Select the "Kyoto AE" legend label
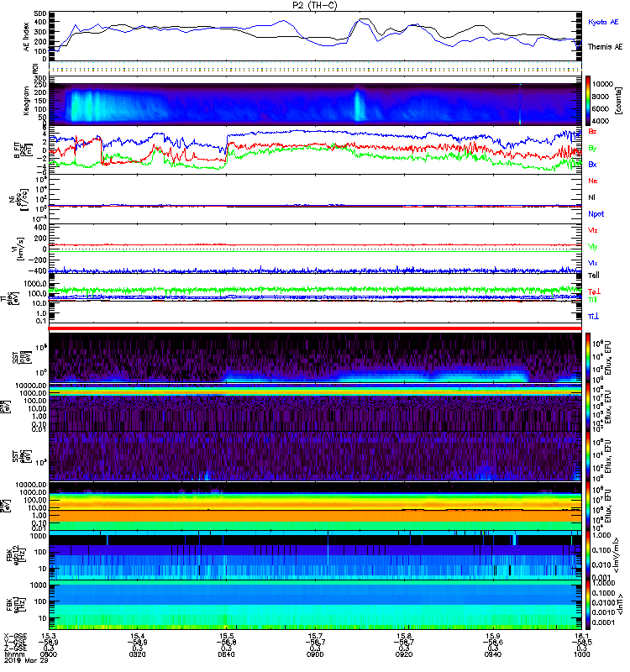 coord(603,22)
